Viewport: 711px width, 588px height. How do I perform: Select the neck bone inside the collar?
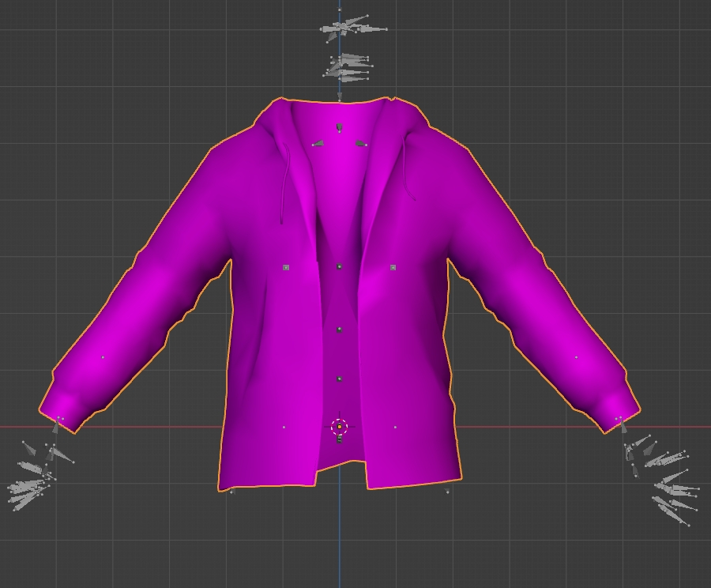339,127
